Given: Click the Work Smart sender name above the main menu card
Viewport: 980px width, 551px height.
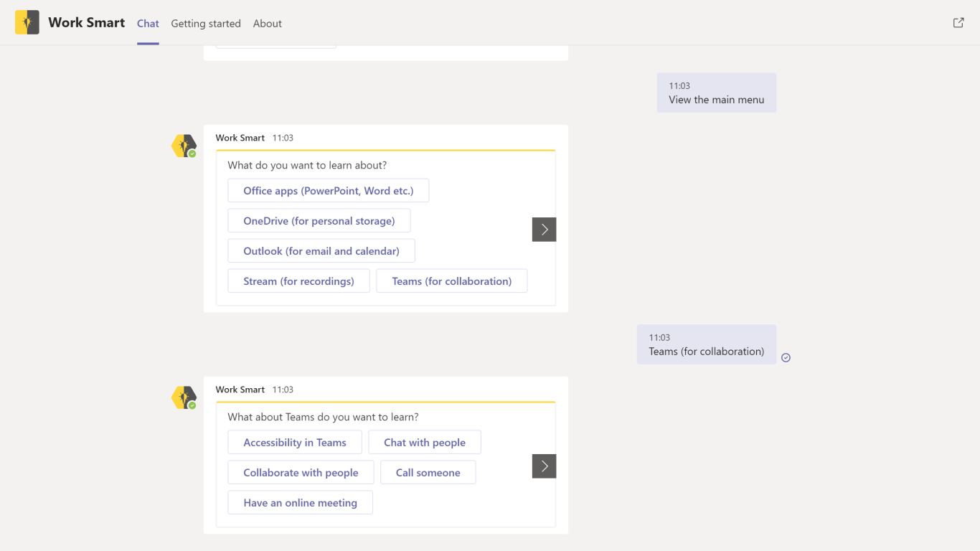Looking at the screenshot, I should pos(240,138).
